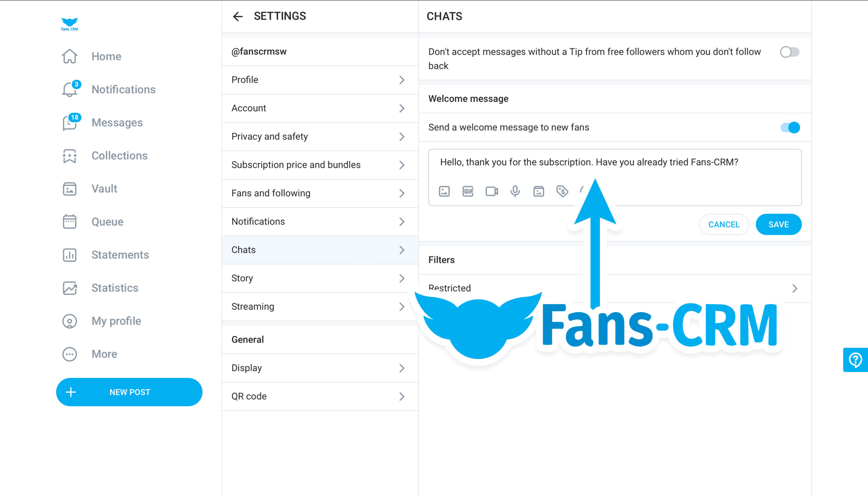Viewport: 868px width, 496px height.
Task: Click the Home icon in sidebar
Action: (70, 56)
